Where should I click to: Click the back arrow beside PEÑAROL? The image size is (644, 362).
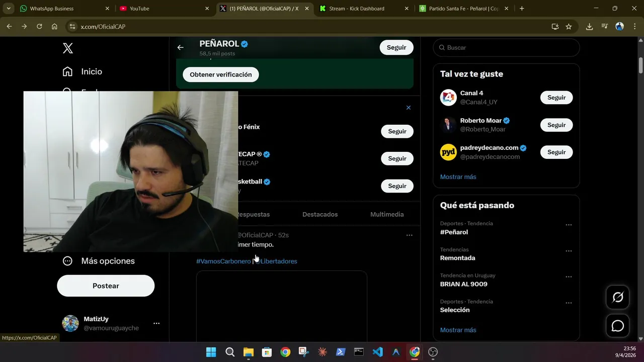(x=180, y=47)
